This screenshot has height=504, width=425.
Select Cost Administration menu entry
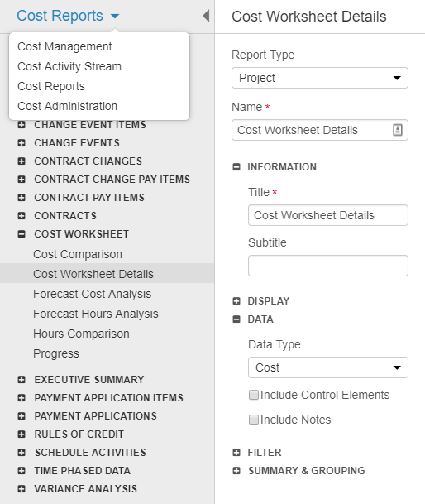pyautogui.click(x=68, y=106)
